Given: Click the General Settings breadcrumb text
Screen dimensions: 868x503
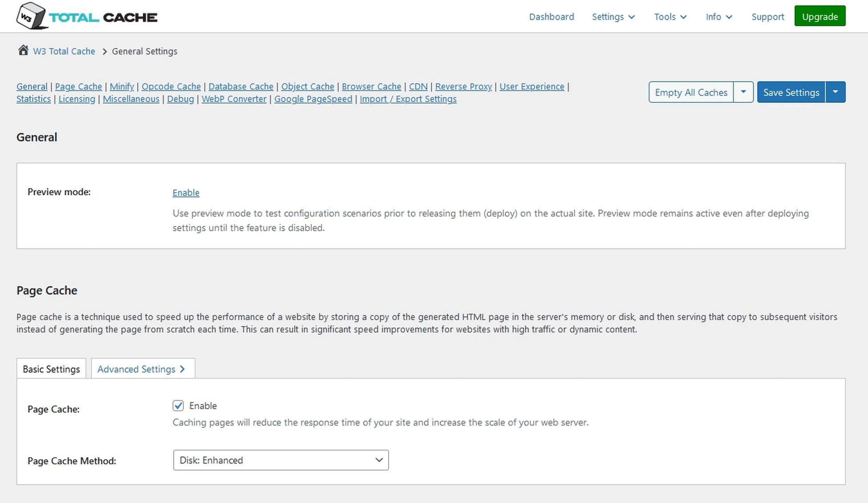Looking at the screenshot, I should pos(144,51).
